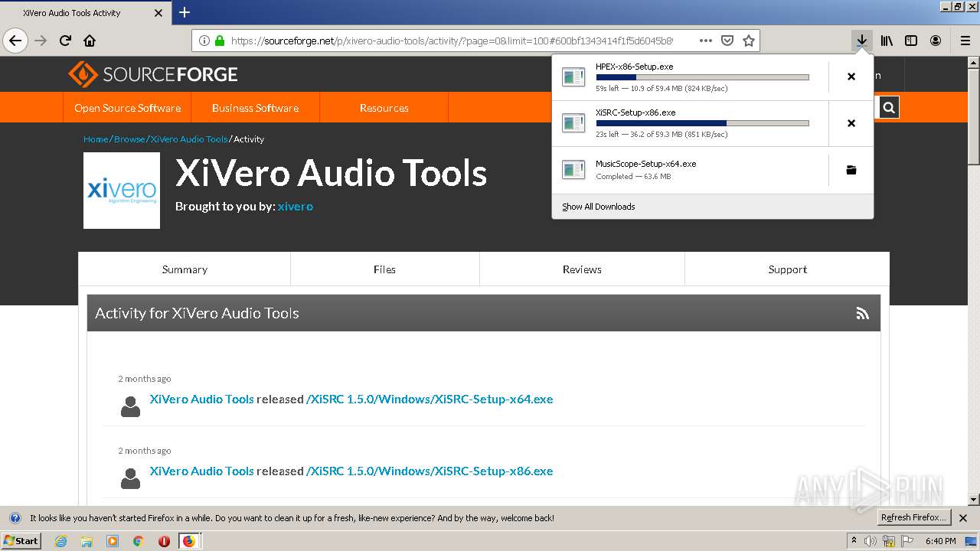Click the 6:40 PM taskbar clock
Screen dimensions: 980x551
[x=940, y=541]
